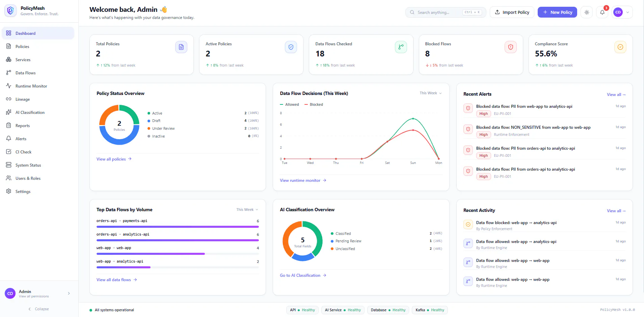Click the Import Policy button
The image size is (644, 317).
(512, 12)
